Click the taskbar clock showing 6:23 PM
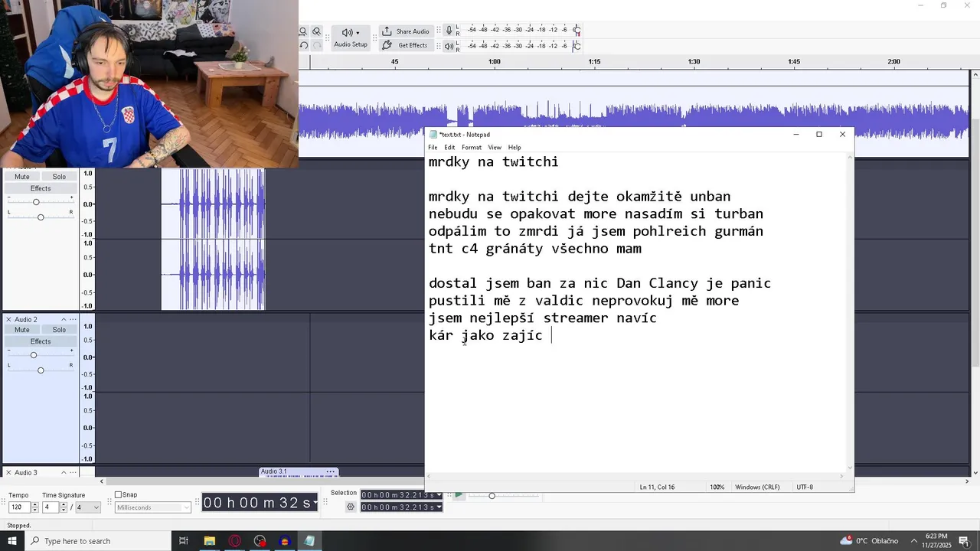 pyautogui.click(x=937, y=541)
